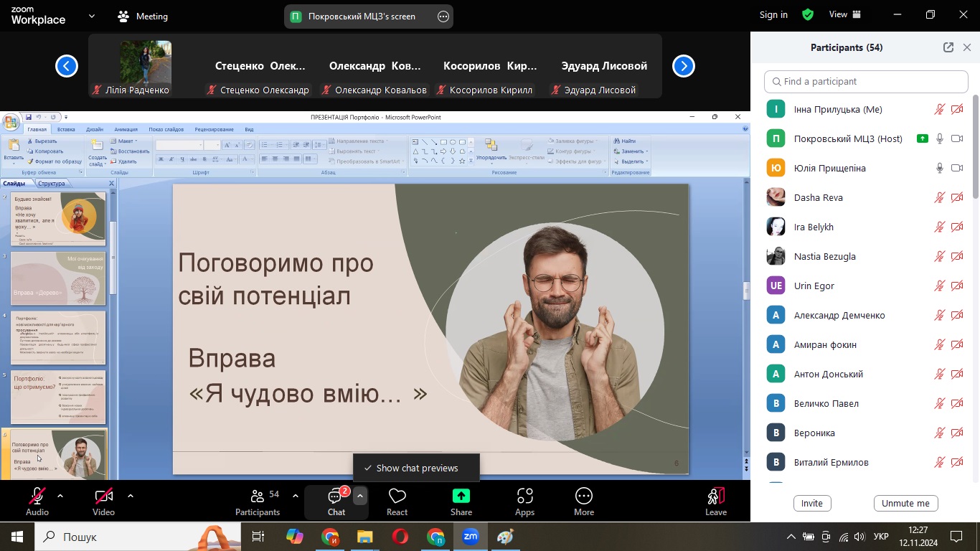Click the host's green screen-share indicator

point(923,138)
